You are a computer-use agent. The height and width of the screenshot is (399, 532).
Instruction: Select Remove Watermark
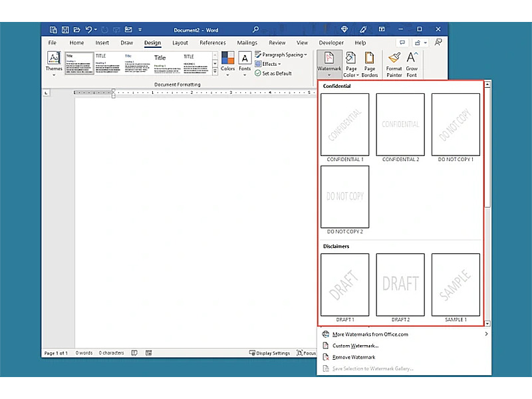click(404, 357)
